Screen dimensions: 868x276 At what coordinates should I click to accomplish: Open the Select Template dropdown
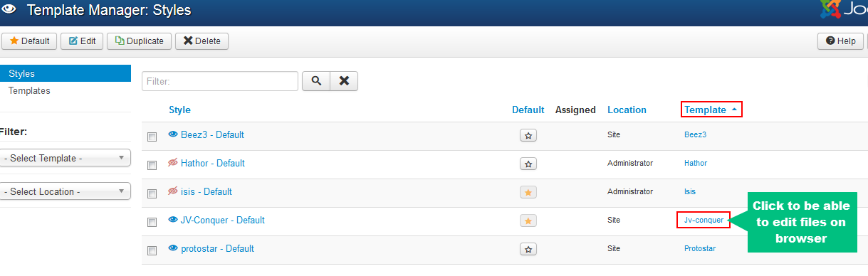click(66, 158)
